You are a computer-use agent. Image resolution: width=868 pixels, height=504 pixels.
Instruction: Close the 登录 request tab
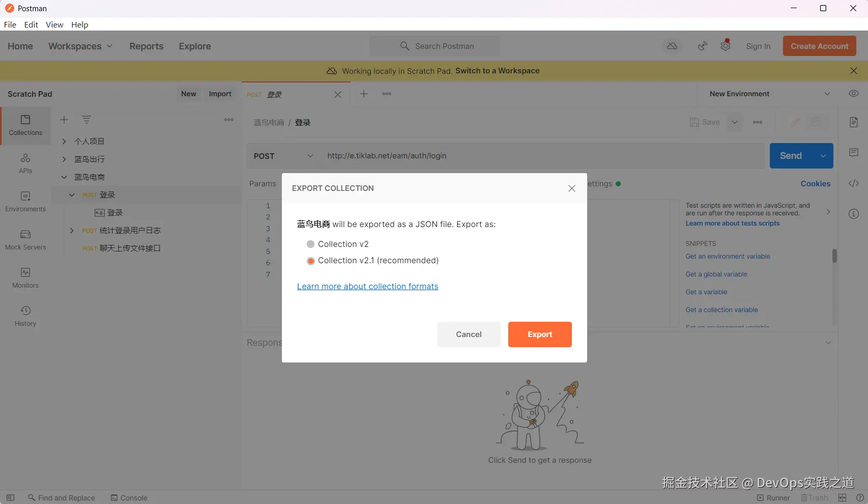[338, 95]
